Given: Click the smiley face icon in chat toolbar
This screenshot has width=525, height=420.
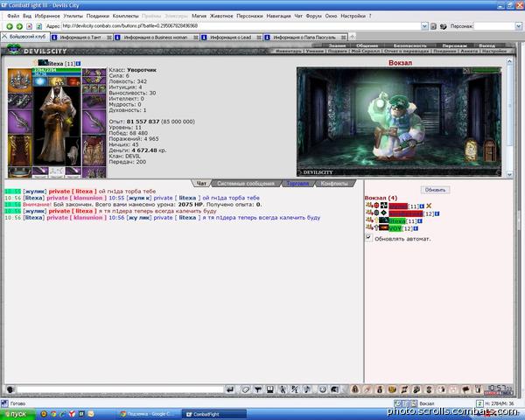Looking at the screenshot, I should [322, 389].
